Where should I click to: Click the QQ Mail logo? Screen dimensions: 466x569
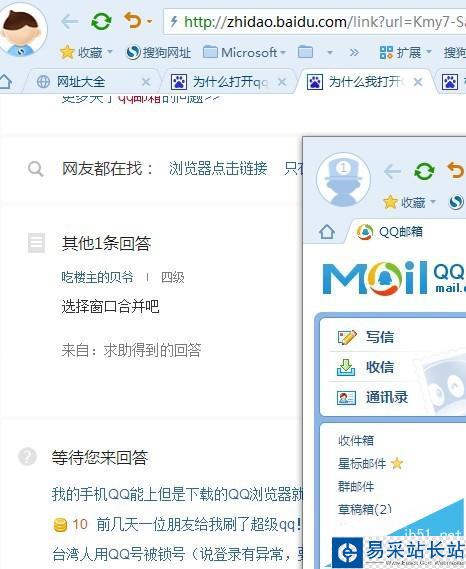point(393,277)
